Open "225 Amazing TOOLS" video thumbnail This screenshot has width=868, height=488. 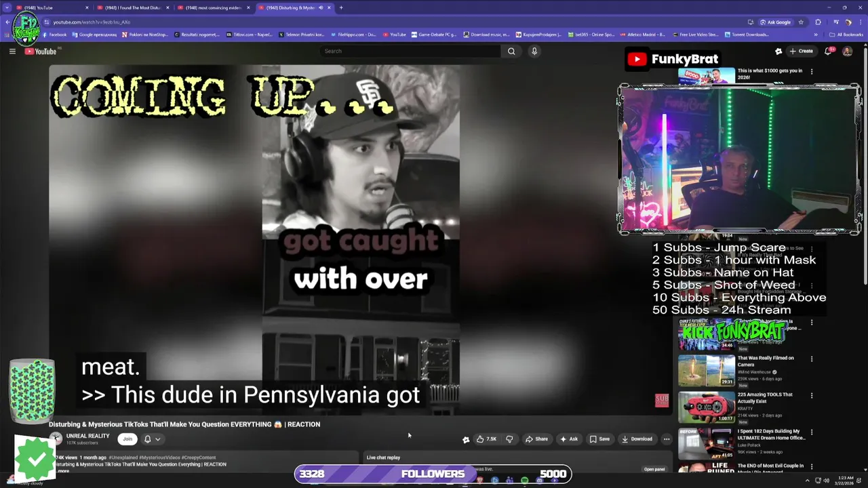click(707, 407)
